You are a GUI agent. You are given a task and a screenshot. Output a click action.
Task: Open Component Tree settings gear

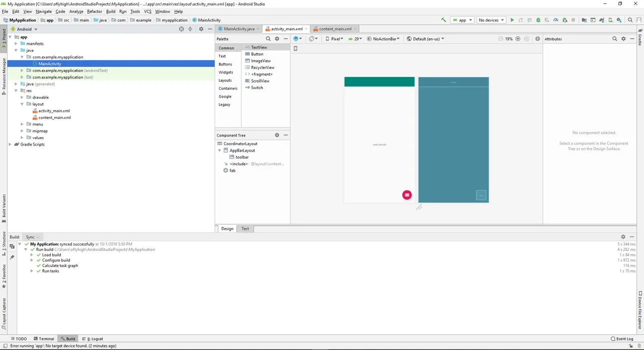click(x=277, y=135)
